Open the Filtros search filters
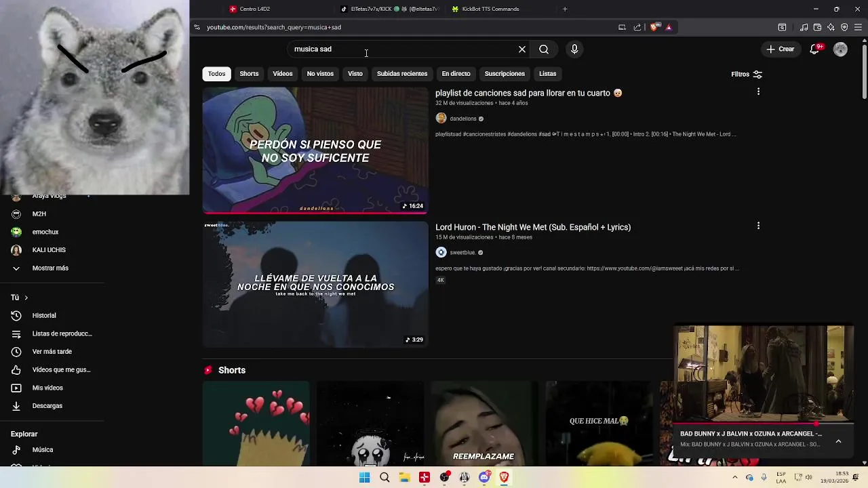868x488 pixels. coord(747,74)
